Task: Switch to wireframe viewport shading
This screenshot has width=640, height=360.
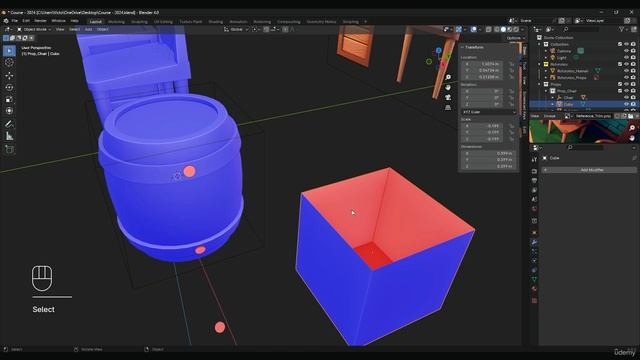Action: pos(496,29)
